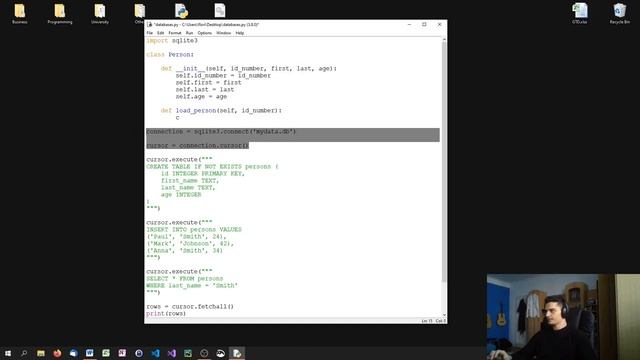Open the Programming desktop folder

pyautogui.click(x=60, y=14)
